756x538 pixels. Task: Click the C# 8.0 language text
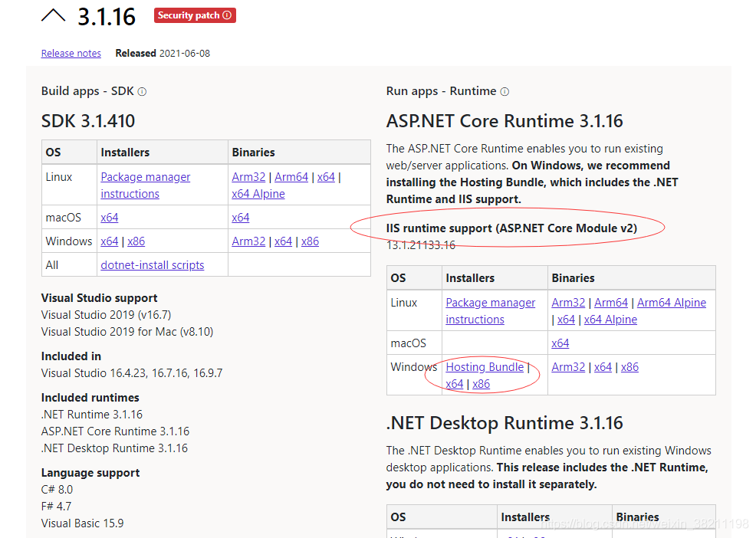click(x=57, y=490)
